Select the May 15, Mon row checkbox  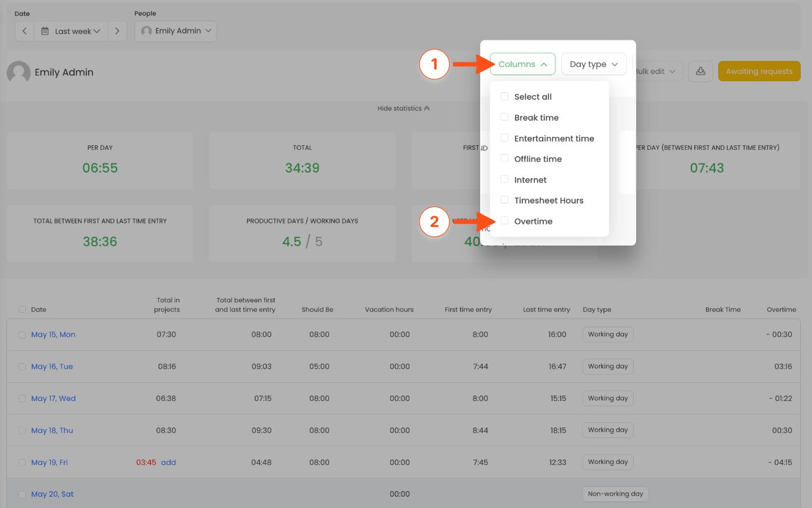pos(22,335)
